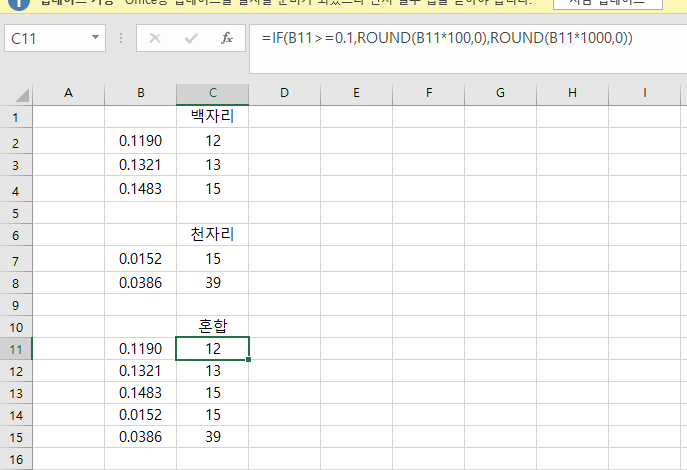Select column F header

(428, 93)
